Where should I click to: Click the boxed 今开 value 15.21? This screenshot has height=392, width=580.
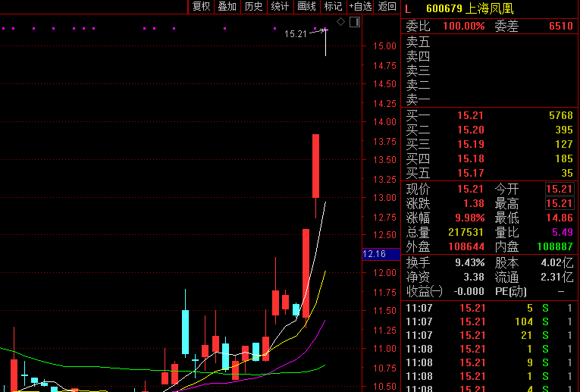tap(560, 189)
